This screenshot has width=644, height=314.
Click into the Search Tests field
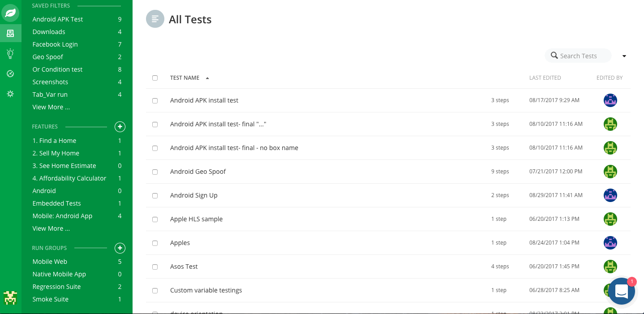578,56
